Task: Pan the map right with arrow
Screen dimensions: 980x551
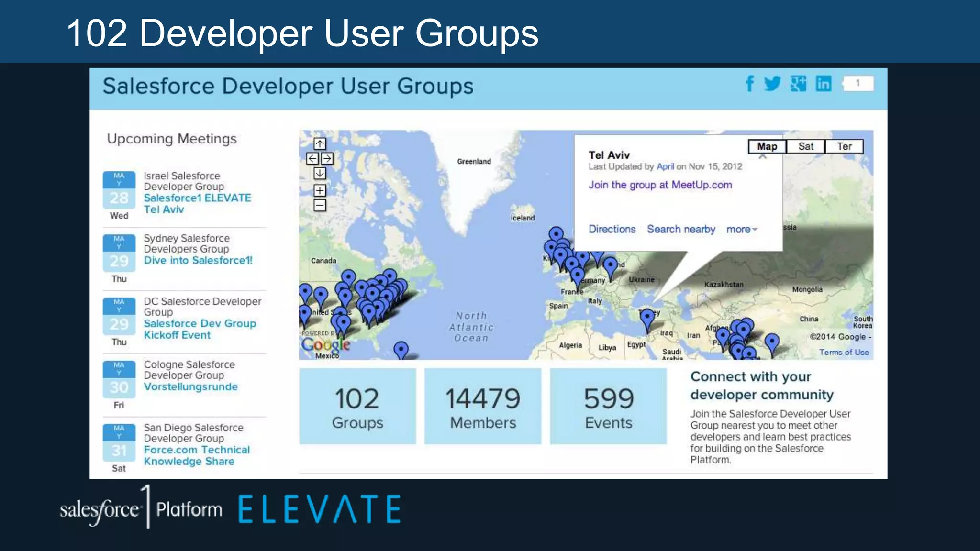Action: click(x=327, y=158)
